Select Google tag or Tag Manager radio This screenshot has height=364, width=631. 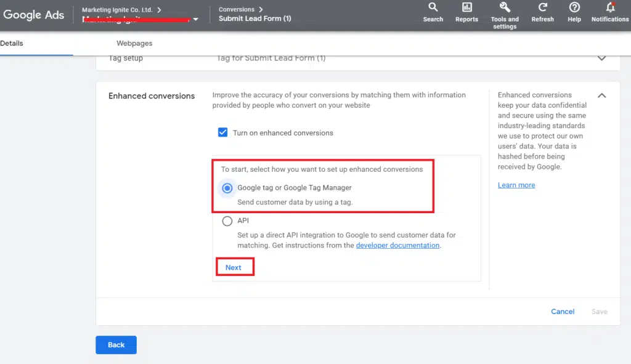tap(227, 188)
